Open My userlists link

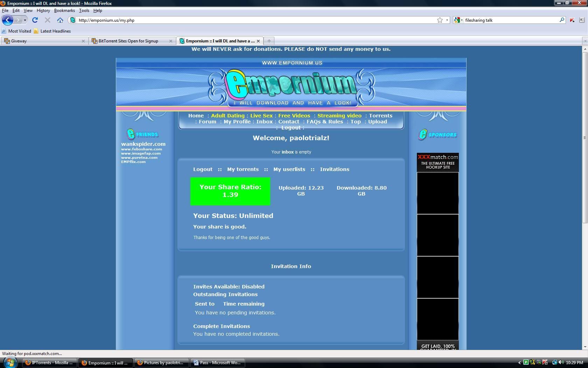(x=289, y=169)
